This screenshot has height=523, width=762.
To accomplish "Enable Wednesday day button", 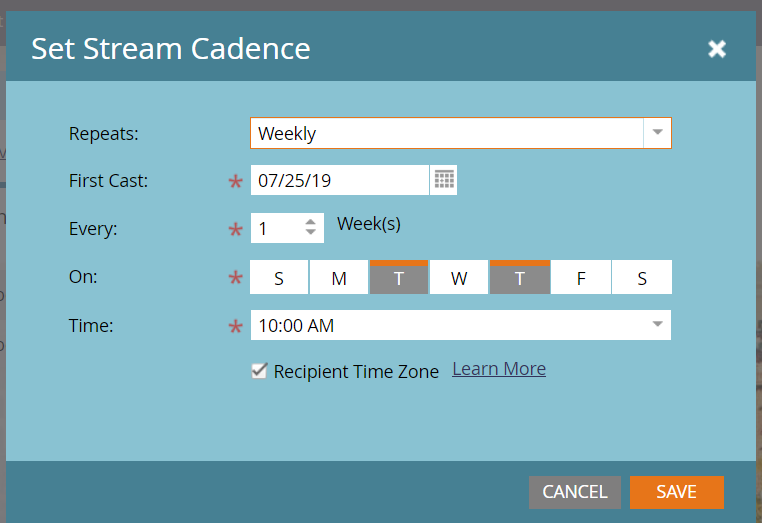I will (459, 278).
